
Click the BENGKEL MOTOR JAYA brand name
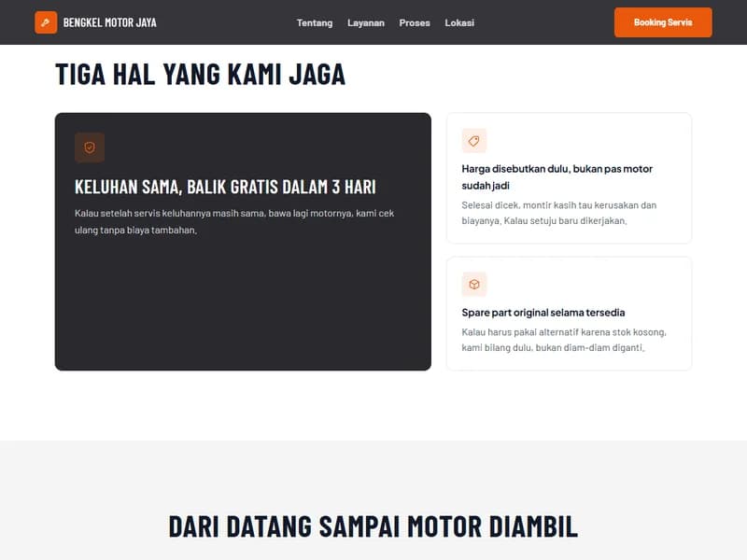click(109, 22)
